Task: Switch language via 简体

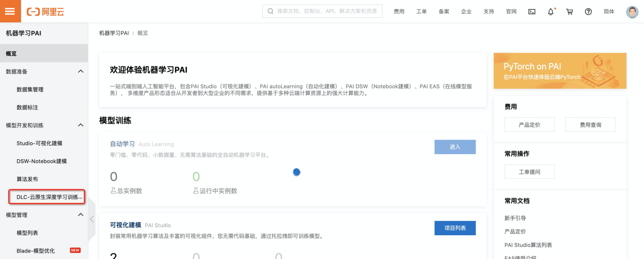Action: (x=609, y=12)
